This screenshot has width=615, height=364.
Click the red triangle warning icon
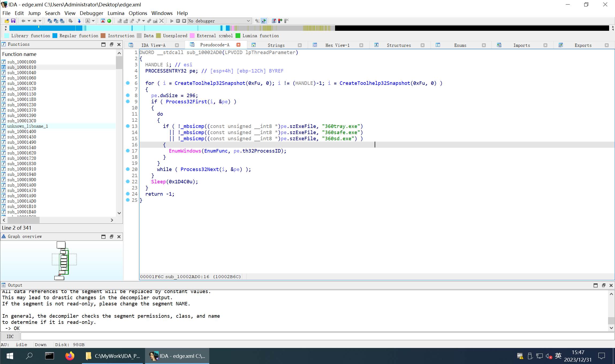[x=103, y=21]
